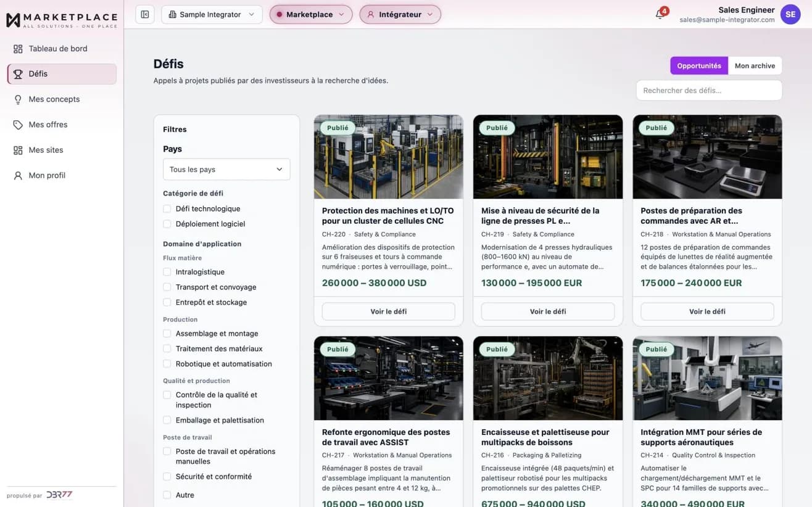Click the Tableau de bord grid icon
Image resolution: width=812 pixels, height=507 pixels.
[x=18, y=49]
